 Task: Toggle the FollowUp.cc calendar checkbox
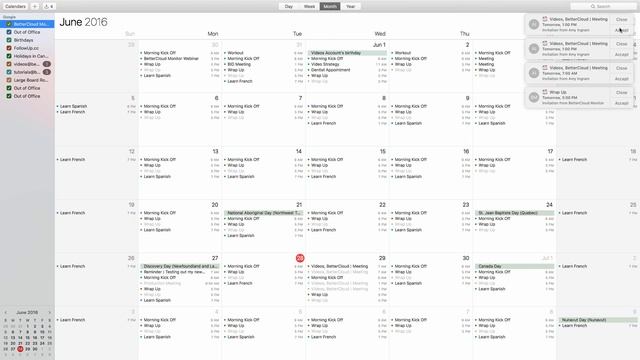click(x=9, y=48)
